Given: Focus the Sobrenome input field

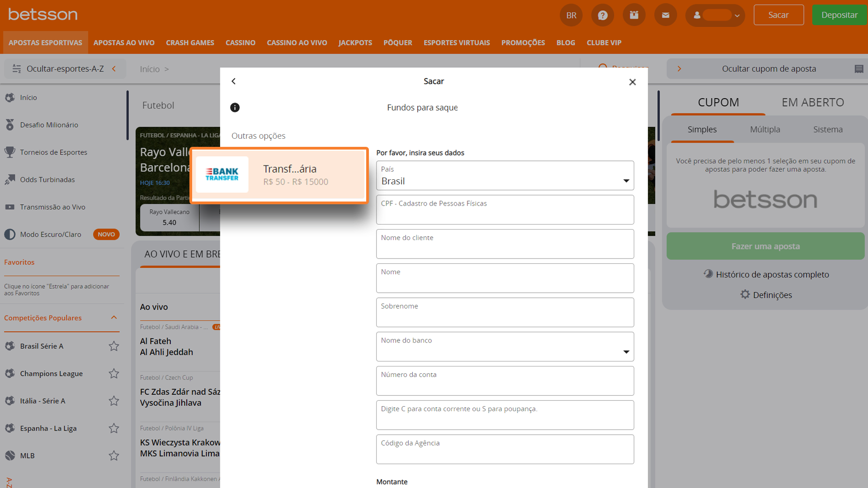Looking at the screenshot, I should click(505, 312).
